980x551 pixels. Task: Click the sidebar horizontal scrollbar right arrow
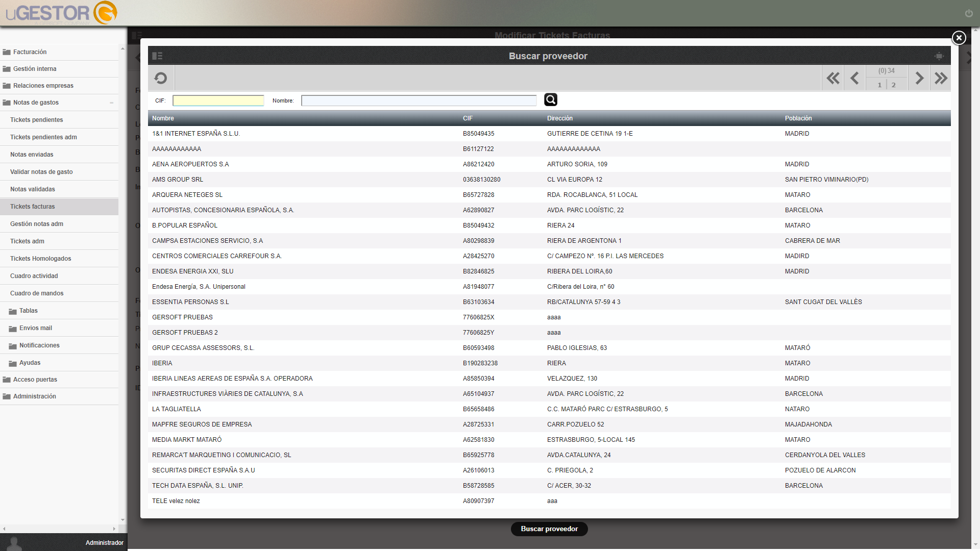(x=114, y=529)
